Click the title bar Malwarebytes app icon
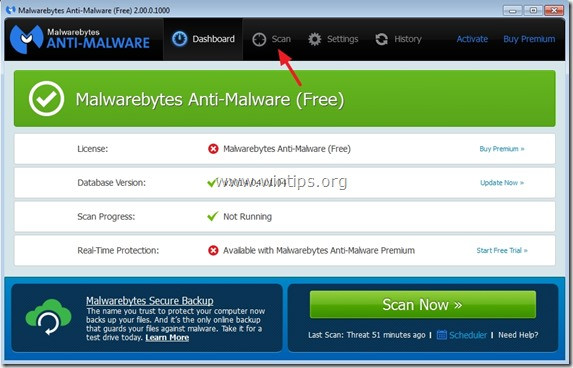The height and width of the screenshot is (368, 573). (x=11, y=10)
